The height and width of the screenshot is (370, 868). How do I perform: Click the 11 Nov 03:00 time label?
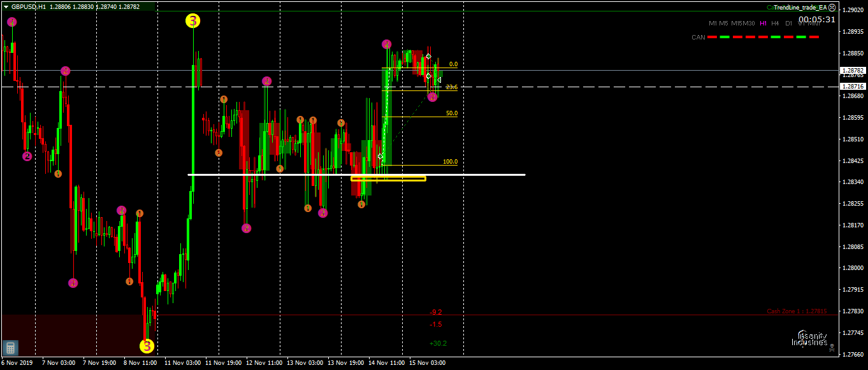pos(183,363)
